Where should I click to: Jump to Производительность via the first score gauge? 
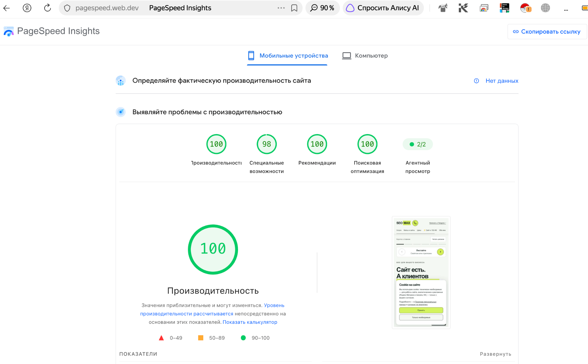click(216, 144)
